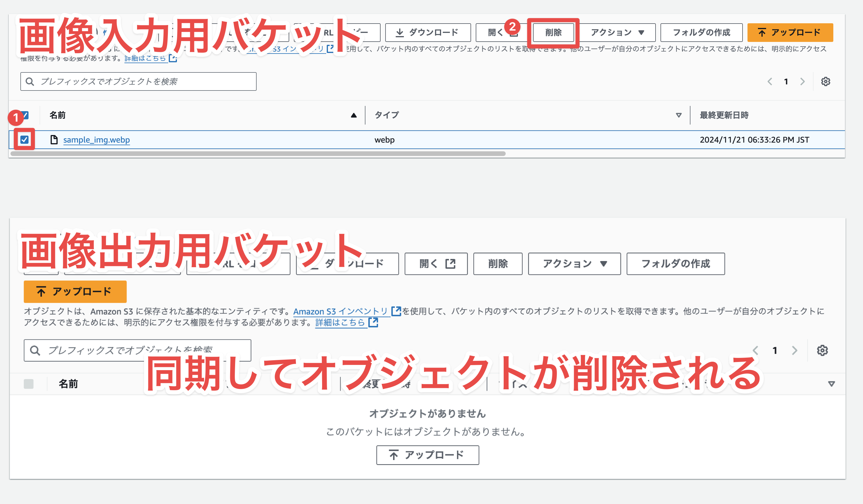Click the Type column header
Screen dimensions: 863x504
click(x=387, y=115)
